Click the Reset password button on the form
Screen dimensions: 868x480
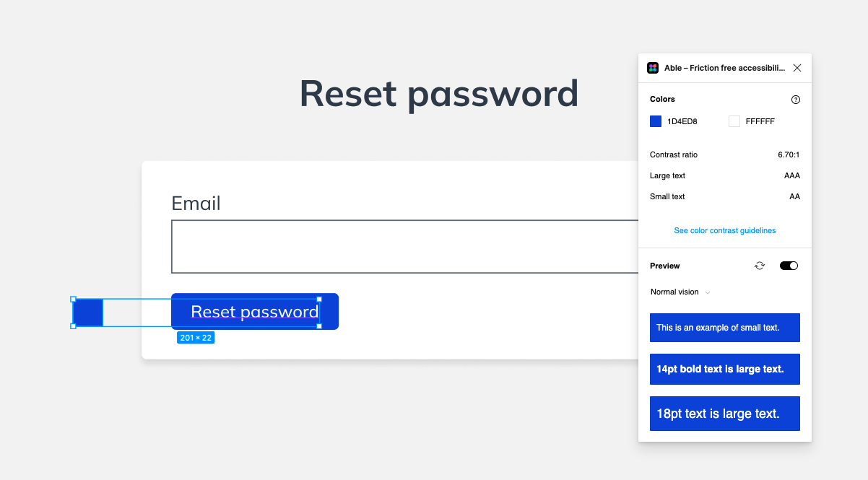(254, 311)
